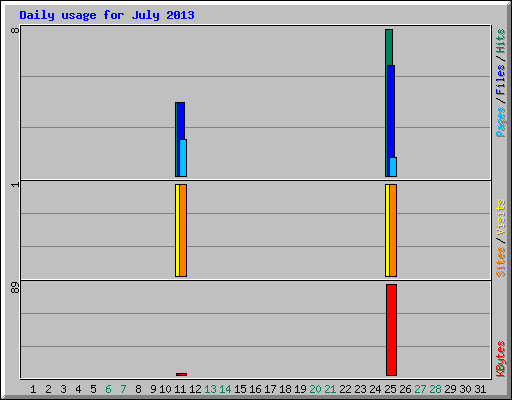Click day label '29' on the x-axis

[450, 389]
